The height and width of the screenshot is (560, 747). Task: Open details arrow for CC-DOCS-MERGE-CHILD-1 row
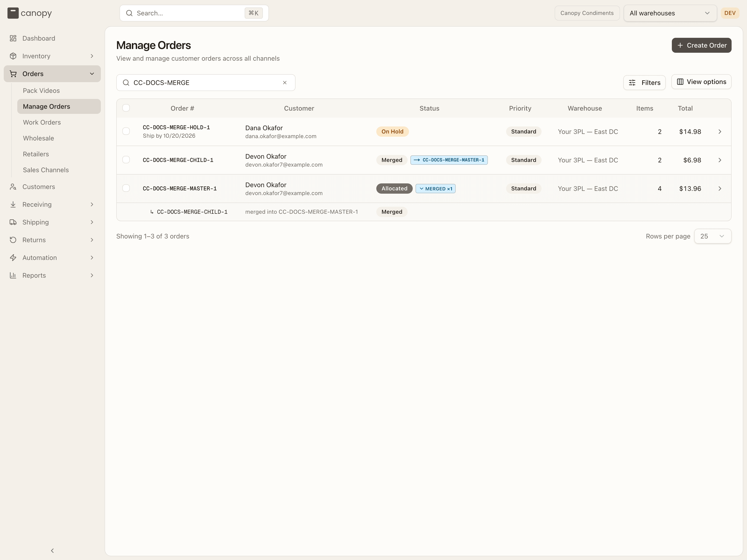pyautogui.click(x=720, y=160)
